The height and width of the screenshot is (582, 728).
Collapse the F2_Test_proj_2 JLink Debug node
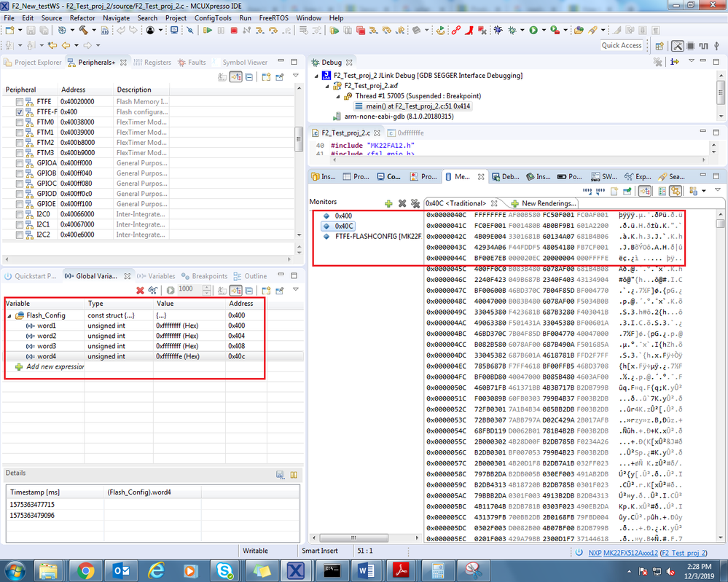[x=317, y=76]
